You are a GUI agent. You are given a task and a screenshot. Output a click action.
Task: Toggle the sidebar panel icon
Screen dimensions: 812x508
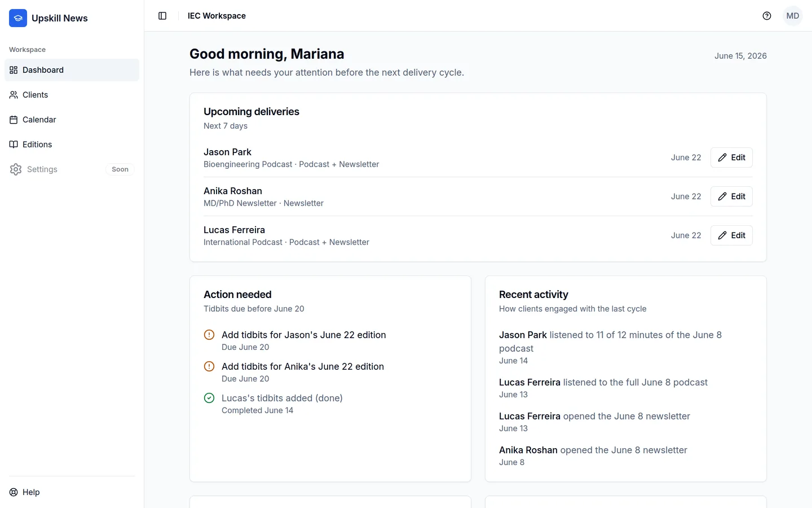point(162,16)
